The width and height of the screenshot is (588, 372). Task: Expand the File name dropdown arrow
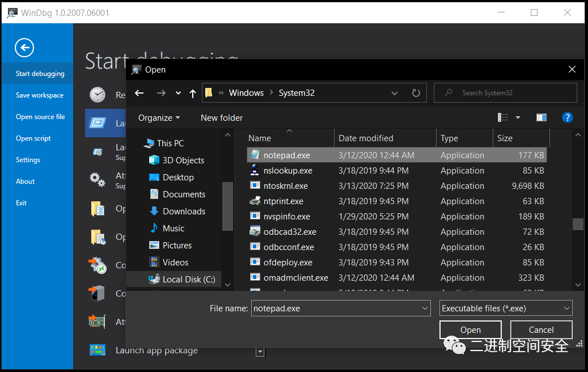[425, 308]
